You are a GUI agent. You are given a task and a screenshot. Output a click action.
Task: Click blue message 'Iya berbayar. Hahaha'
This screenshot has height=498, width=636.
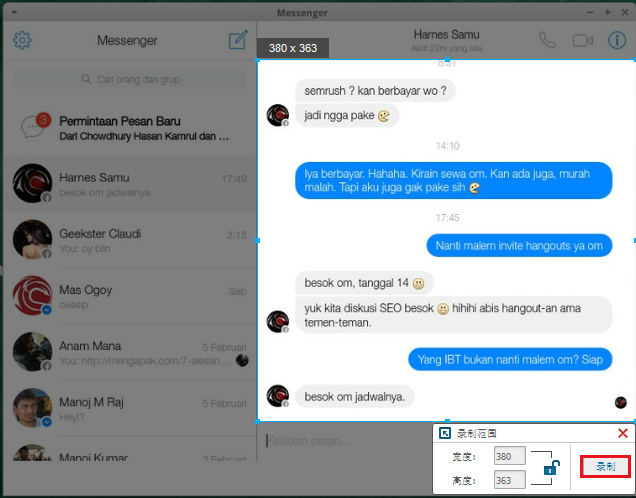click(453, 180)
